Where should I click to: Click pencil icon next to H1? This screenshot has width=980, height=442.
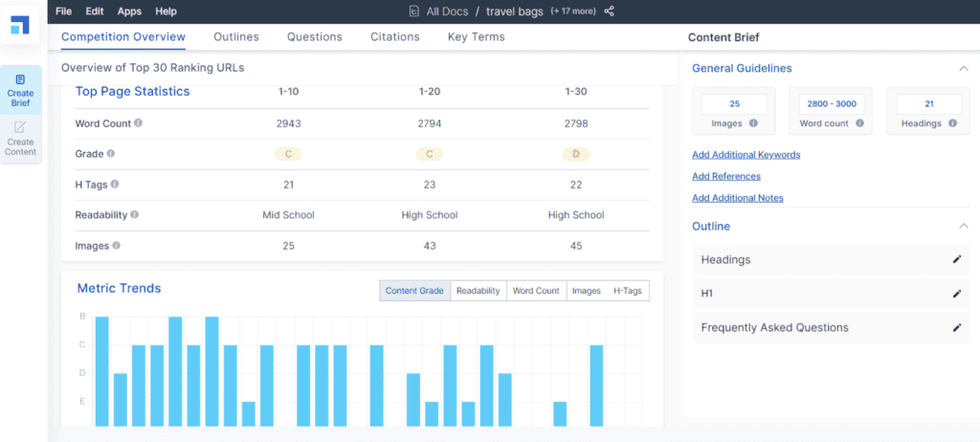[x=956, y=294]
